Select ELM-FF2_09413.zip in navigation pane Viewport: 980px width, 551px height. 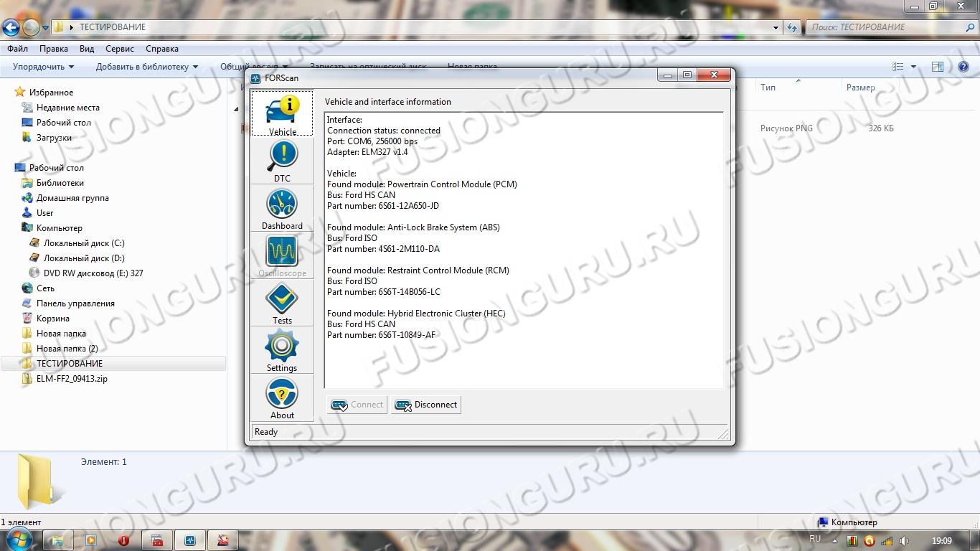coord(72,379)
